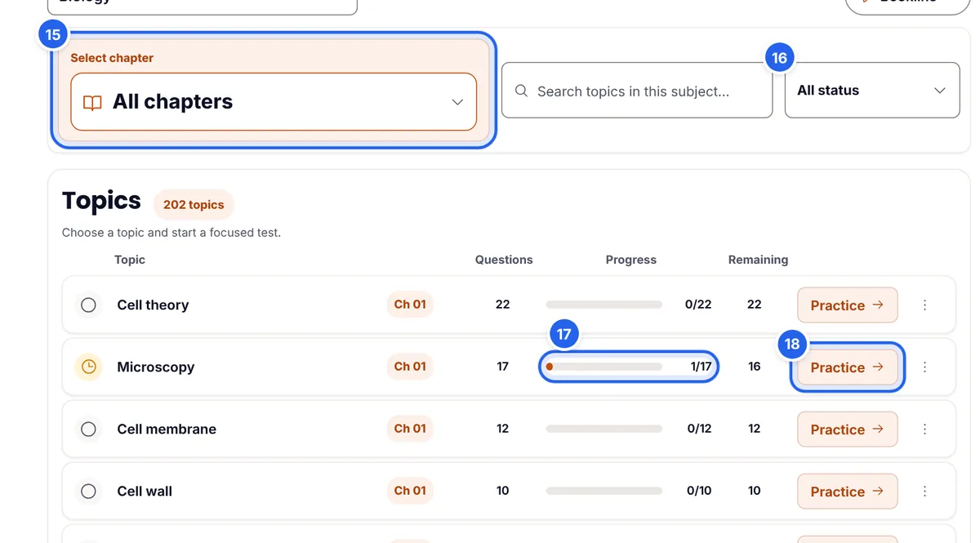Click the 1/17 progress count for Microscopy
980x543 pixels.
pos(701,367)
